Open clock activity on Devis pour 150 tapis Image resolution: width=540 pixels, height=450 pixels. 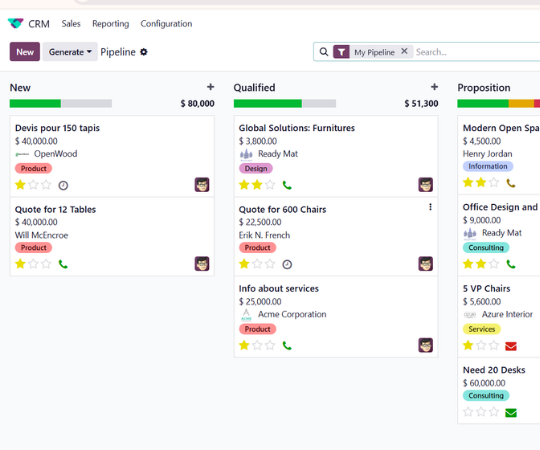point(63,186)
